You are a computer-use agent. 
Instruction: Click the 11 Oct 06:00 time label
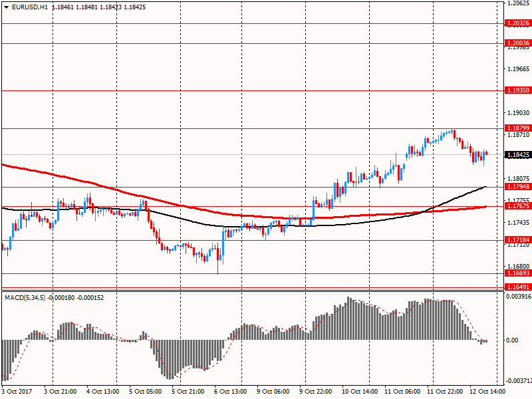[x=402, y=392]
